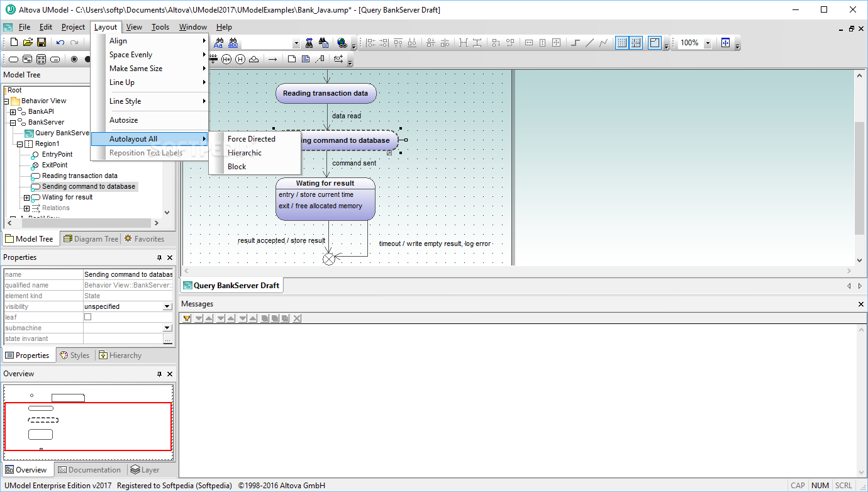
Task: Toggle Snap to Grid button
Action: (x=635, y=42)
